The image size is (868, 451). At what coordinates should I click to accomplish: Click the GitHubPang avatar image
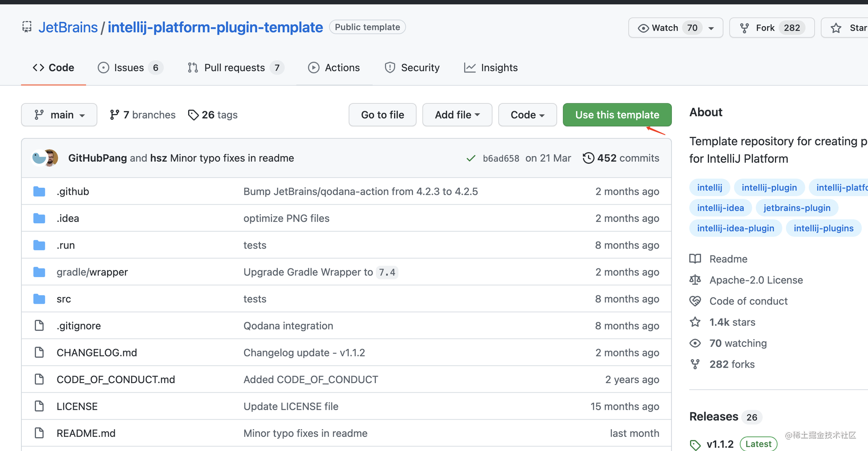[x=39, y=158]
